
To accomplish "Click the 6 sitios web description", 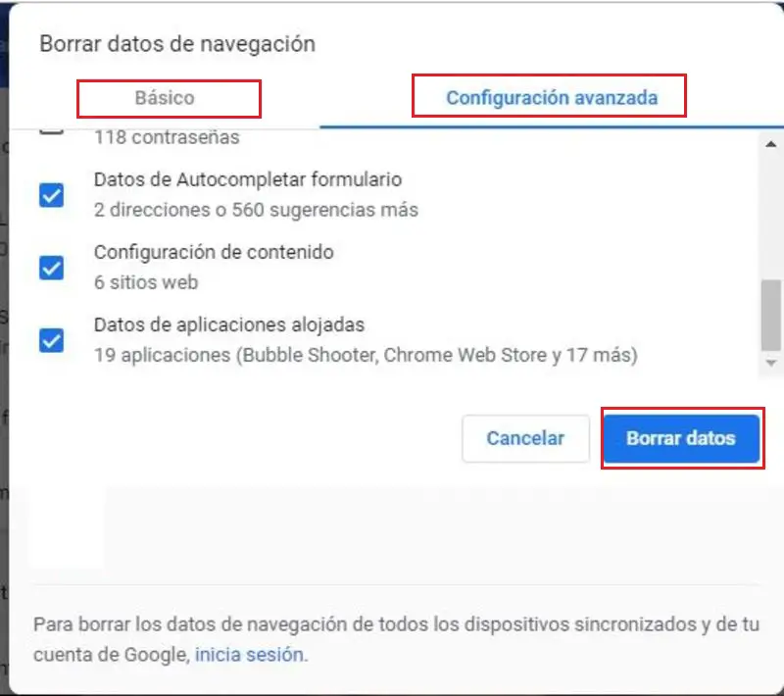I will [146, 282].
